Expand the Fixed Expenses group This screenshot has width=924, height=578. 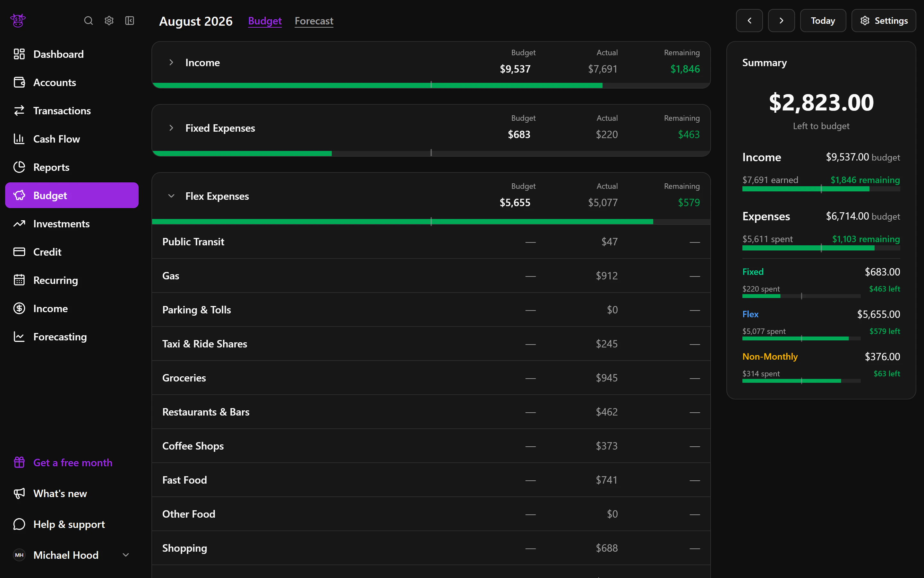(x=171, y=128)
